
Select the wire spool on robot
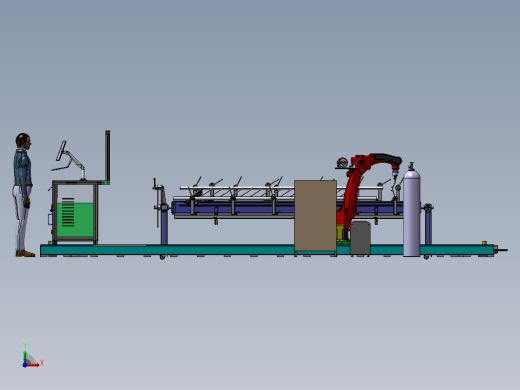click(x=342, y=163)
